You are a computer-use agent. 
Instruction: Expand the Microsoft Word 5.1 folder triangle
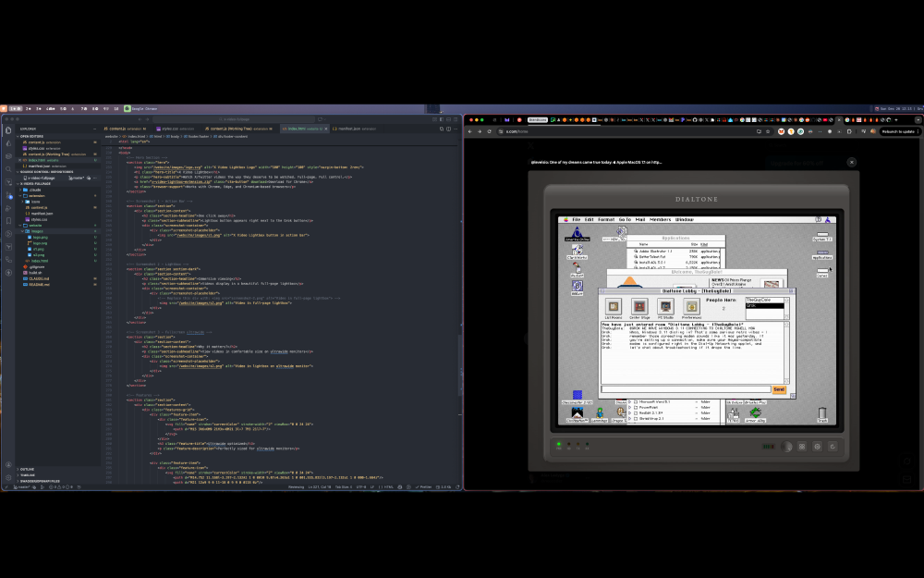pos(630,401)
